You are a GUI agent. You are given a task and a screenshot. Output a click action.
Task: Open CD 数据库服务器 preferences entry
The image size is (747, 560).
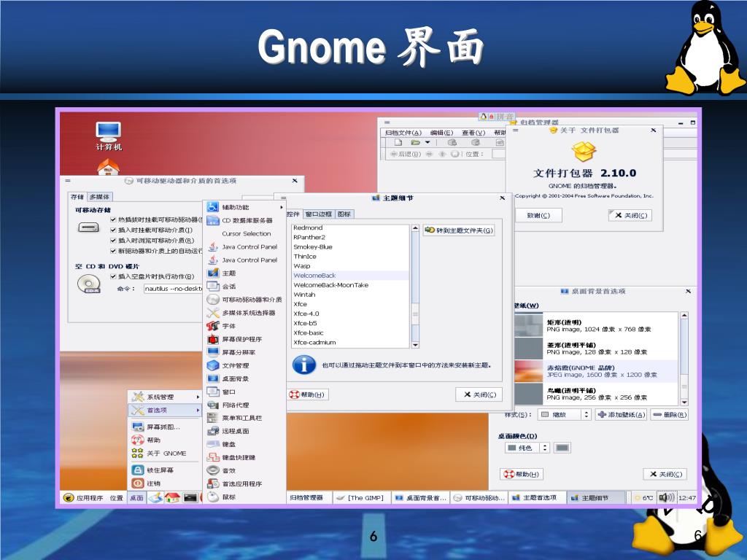pos(244,220)
